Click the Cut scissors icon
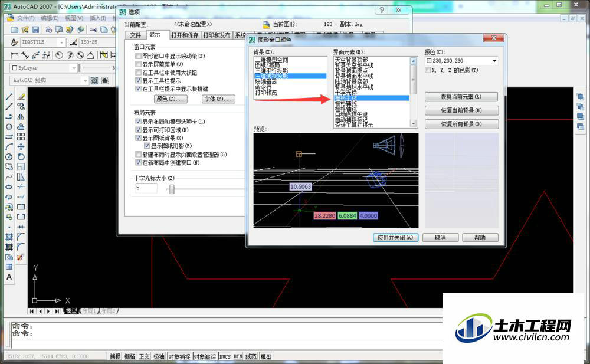Screen dimensions: 590x364 [94, 29]
